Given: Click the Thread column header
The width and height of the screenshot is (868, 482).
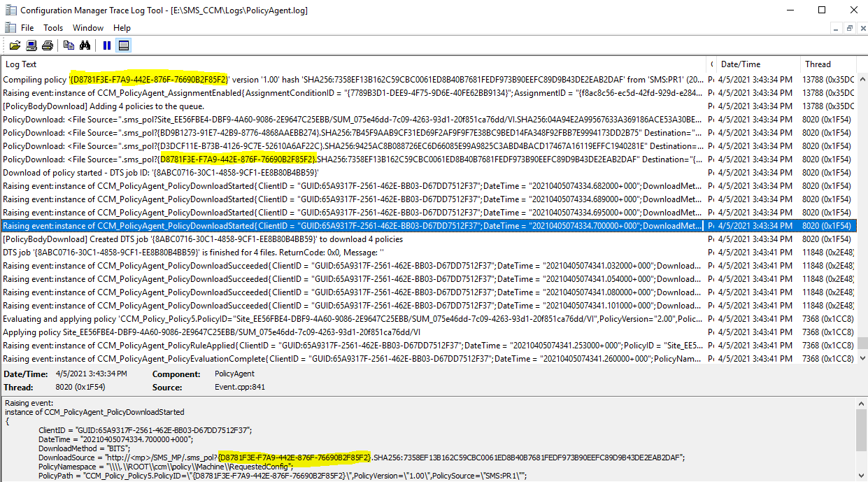Looking at the screenshot, I should coord(828,64).
